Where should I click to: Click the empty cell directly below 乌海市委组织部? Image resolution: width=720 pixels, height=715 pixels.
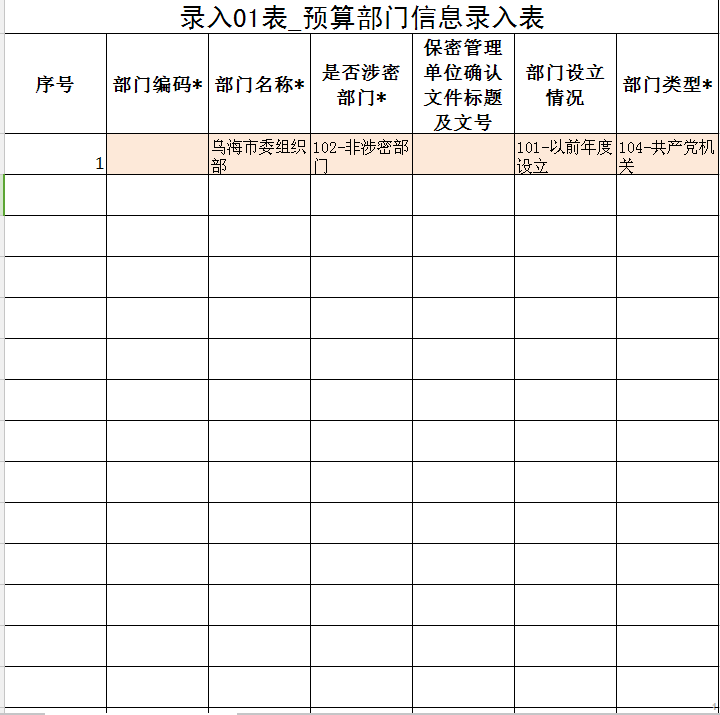tap(259, 195)
